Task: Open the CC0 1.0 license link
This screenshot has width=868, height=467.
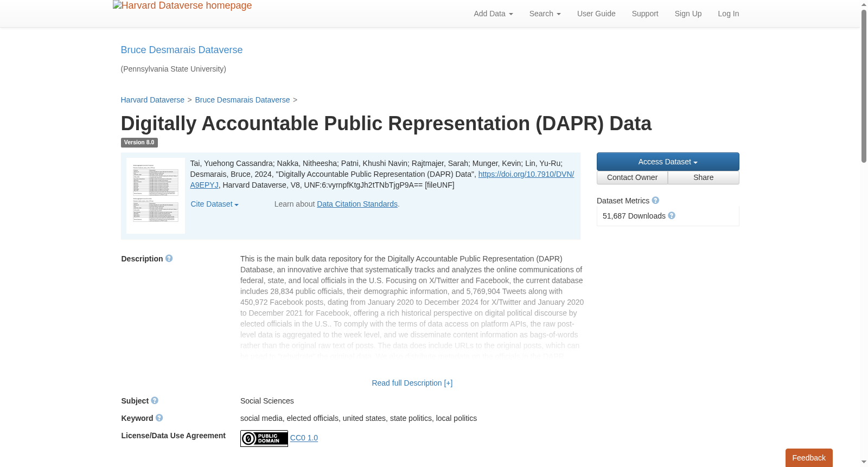Action: pyautogui.click(x=304, y=438)
